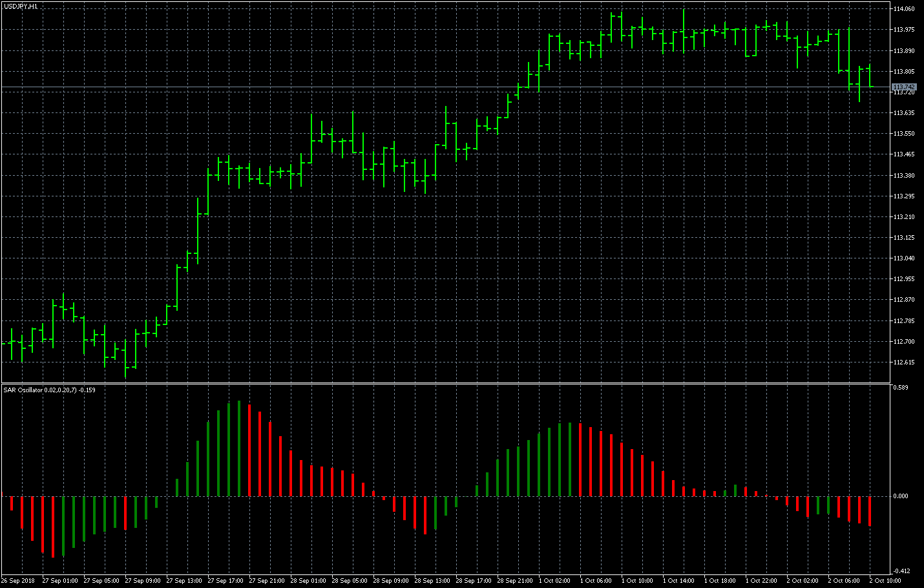Click the 27 Sep 05:00 time label

pyautogui.click(x=101, y=581)
